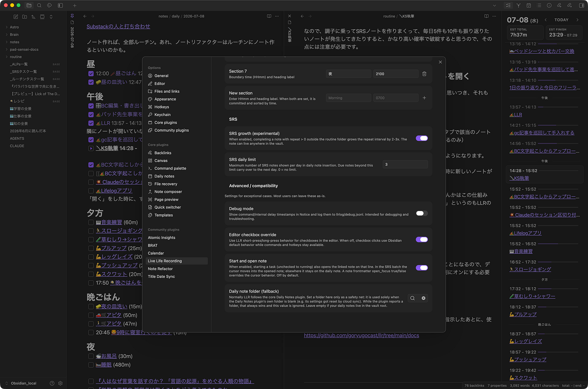This screenshot has width=588, height=389.
Task: Navigate back in the KS執筆 pane
Action: pyautogui.click(x=302, y=16)
